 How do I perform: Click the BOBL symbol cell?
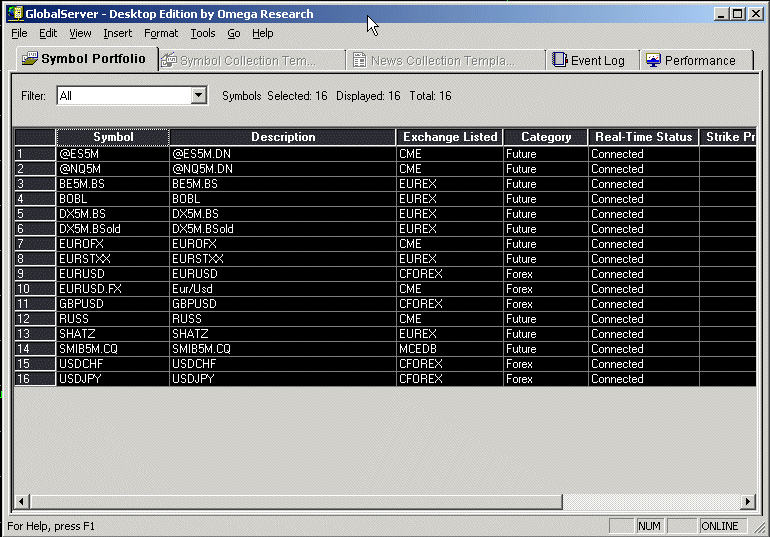click(113, 199)
